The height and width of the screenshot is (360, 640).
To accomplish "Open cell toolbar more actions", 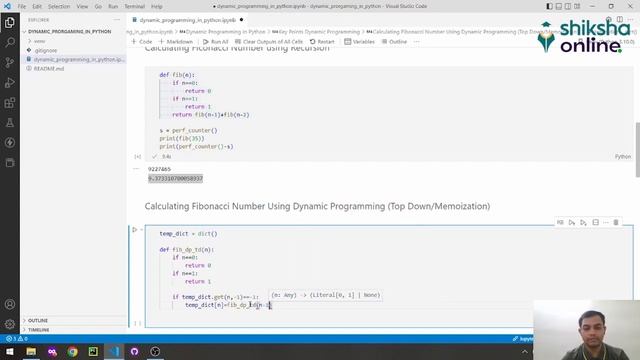I will click(x=606, y=222).
